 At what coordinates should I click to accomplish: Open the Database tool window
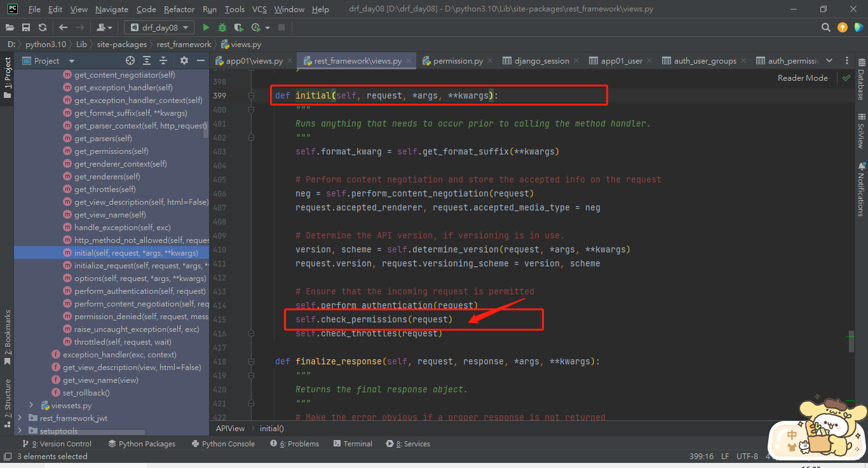tap(861, 79)
